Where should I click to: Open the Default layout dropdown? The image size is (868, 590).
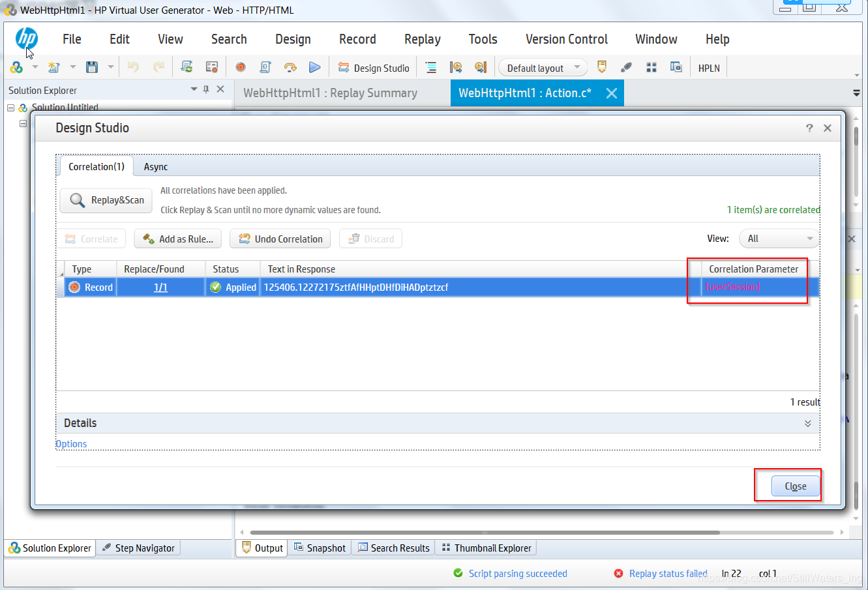543,68
